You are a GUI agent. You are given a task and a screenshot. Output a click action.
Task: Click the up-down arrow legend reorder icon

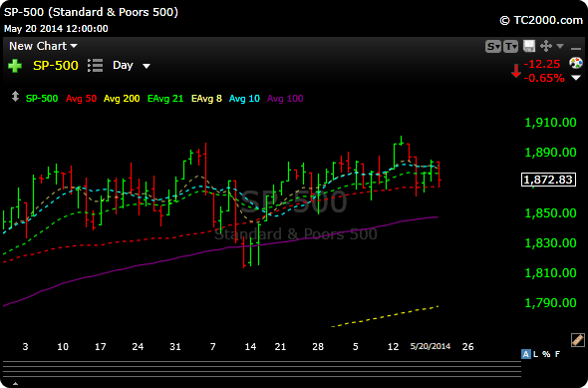pyautogui.click(x=15, y=97)
